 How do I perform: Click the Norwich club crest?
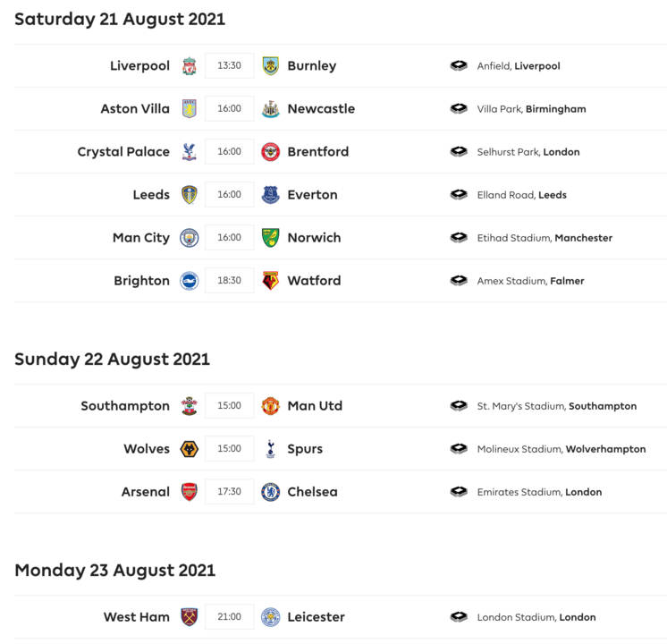[270, 238]
